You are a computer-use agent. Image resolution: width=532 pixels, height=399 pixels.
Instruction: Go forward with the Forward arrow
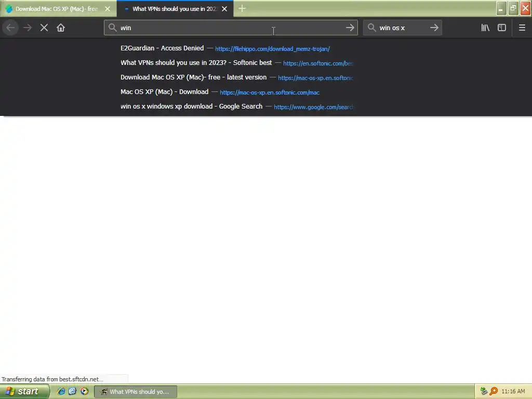pos(28,28)
